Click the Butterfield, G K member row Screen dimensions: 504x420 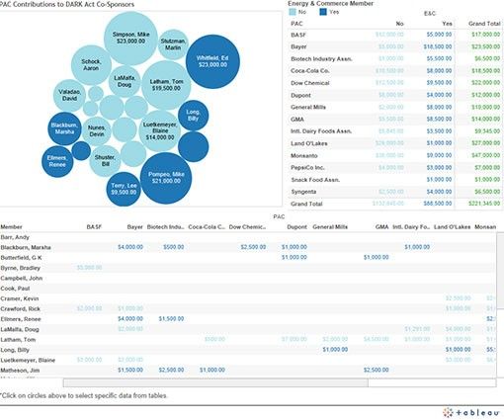pos(248,258)
